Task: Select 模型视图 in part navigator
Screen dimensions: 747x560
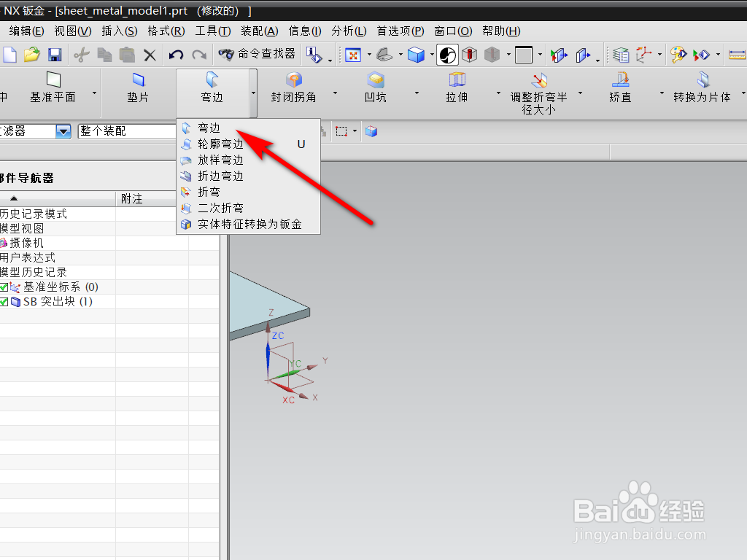Action: point(22,228)
